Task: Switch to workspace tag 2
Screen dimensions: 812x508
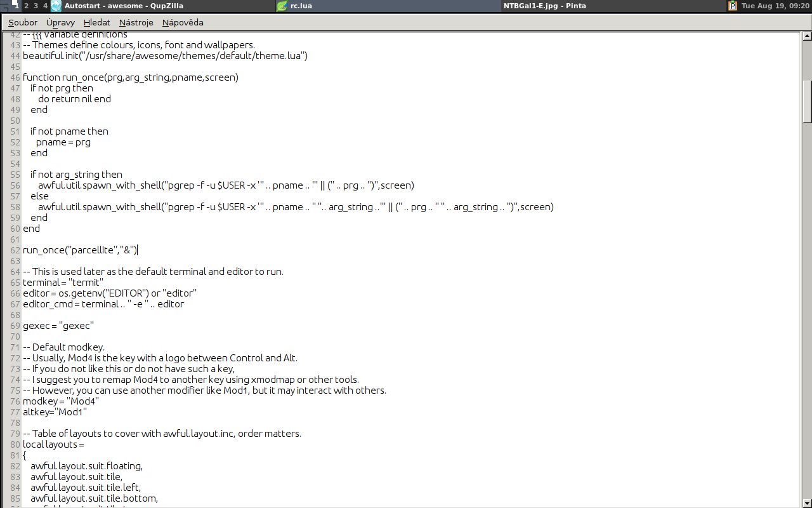Action: click(26, 6)
